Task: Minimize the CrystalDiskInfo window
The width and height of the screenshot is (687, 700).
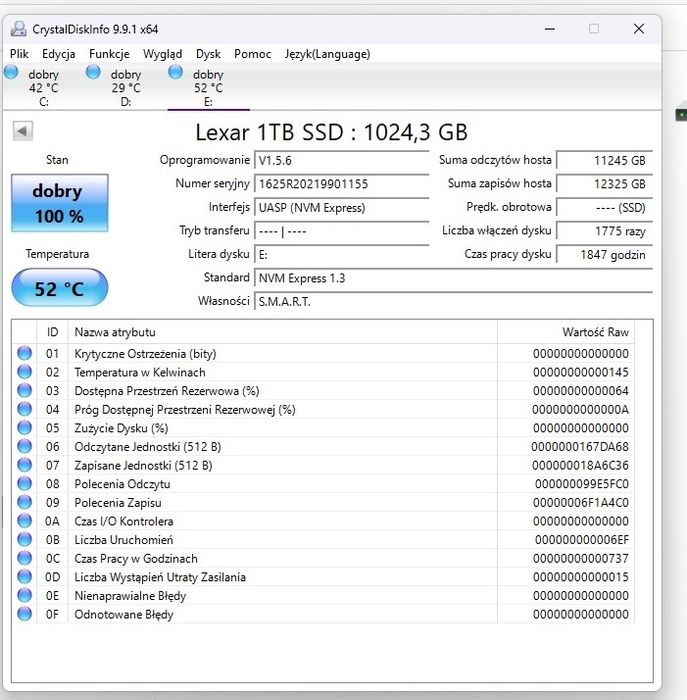Action: (x=550, y=29)
